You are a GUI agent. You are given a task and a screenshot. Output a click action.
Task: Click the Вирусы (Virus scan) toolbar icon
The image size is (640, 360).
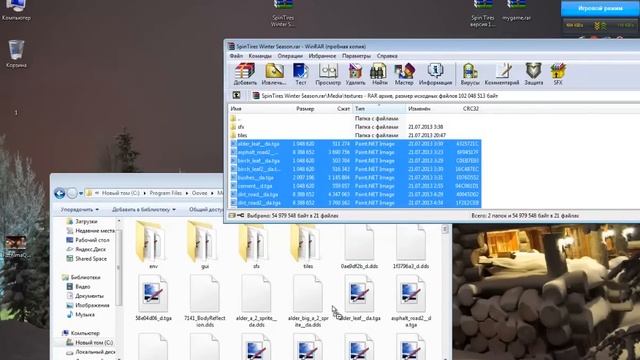tap(470, 74)
